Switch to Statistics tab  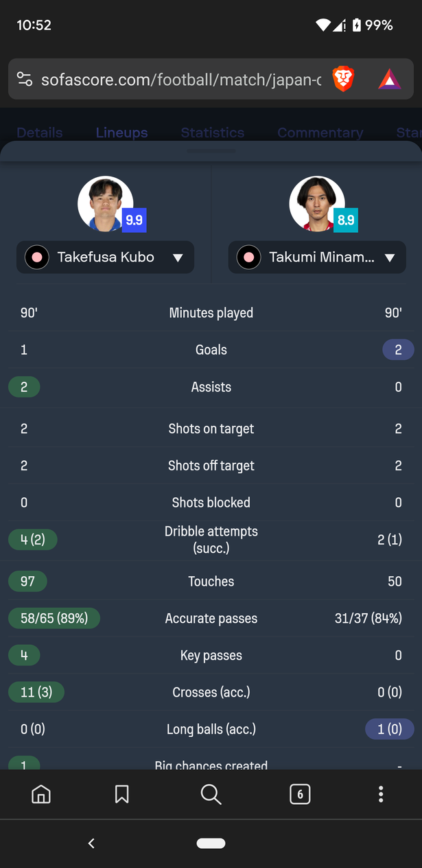click(x=213, y=133)
